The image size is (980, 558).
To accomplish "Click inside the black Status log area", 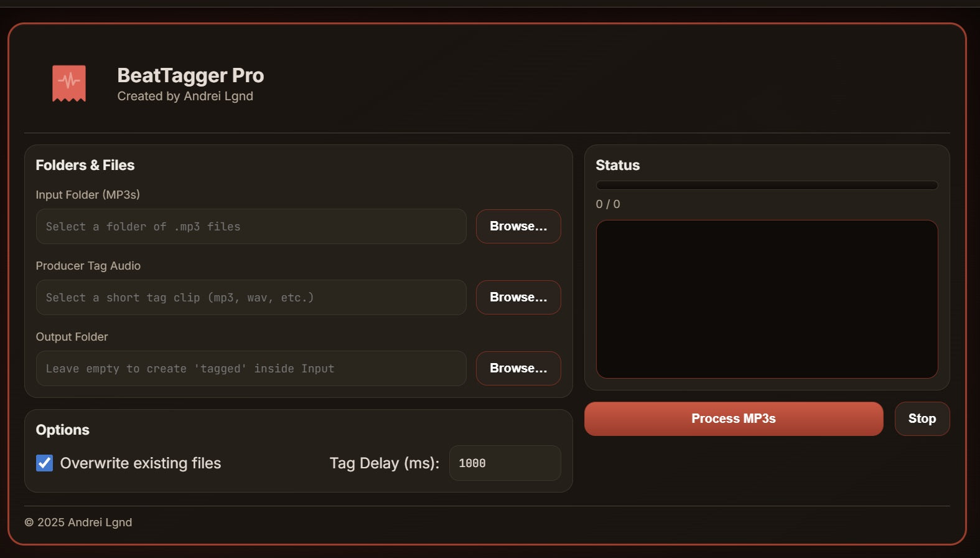I will (x=767, y=299).
